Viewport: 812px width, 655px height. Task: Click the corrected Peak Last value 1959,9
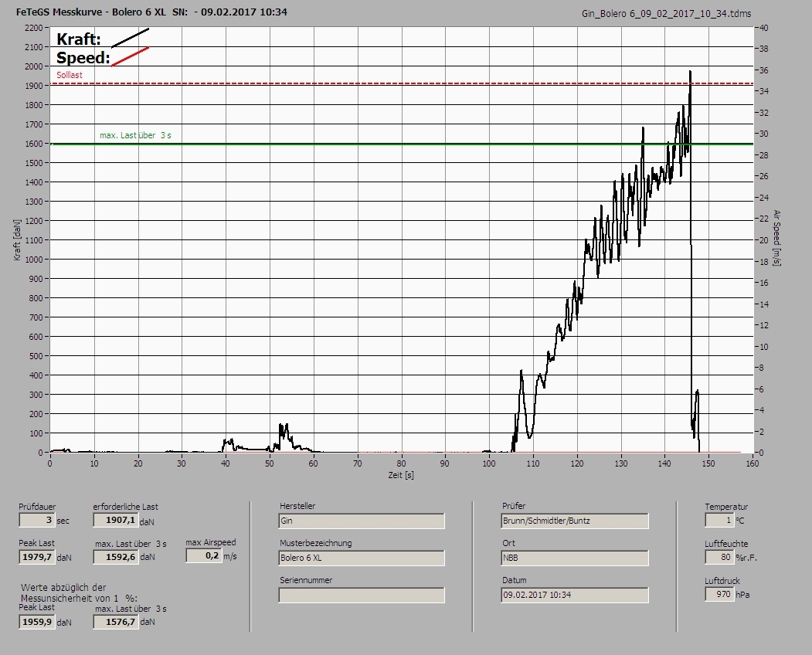[37, 621]
